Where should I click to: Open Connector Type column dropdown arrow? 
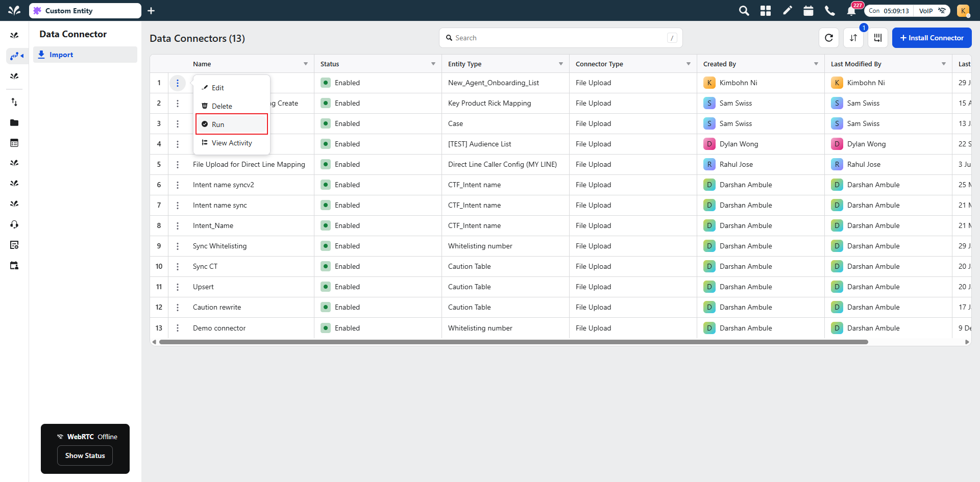coord(689,64)
